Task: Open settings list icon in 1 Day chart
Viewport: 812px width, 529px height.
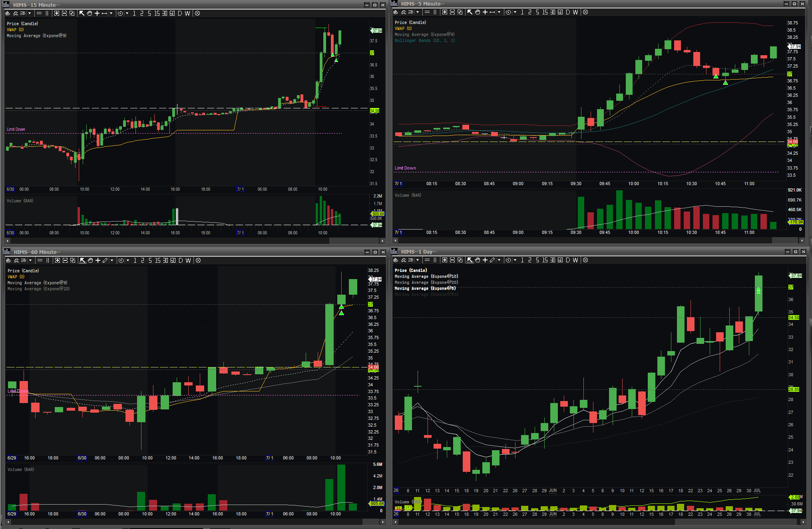Action: click(x=411, y=260)
